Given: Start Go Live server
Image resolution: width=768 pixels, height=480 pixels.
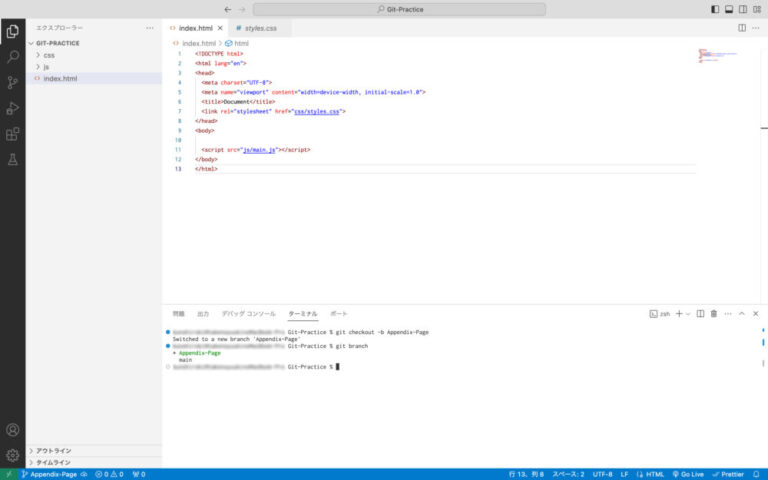Looking at the screenshot, I should (688, 474).
